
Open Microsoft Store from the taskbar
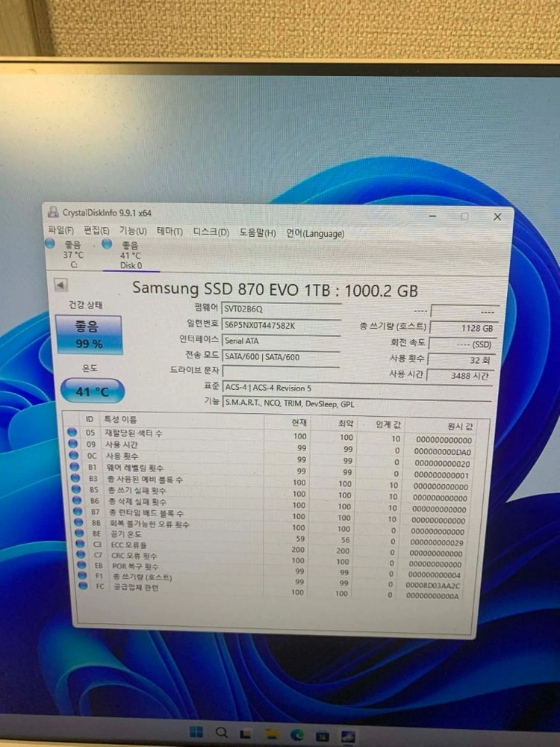(x=323, y=736)
